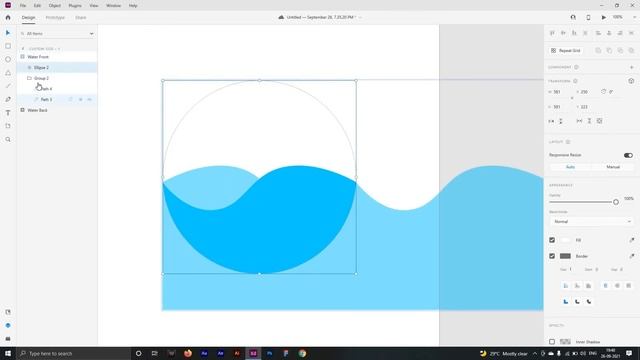Click the align left icon
The width and height of the screenshot is (640, 360).
[x=598, y=33]
